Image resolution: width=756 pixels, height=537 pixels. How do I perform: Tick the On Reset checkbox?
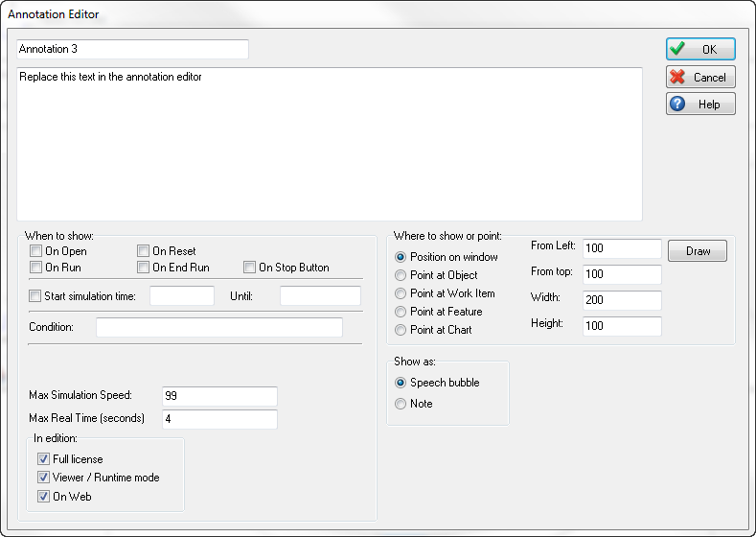[x=144, y=251]
